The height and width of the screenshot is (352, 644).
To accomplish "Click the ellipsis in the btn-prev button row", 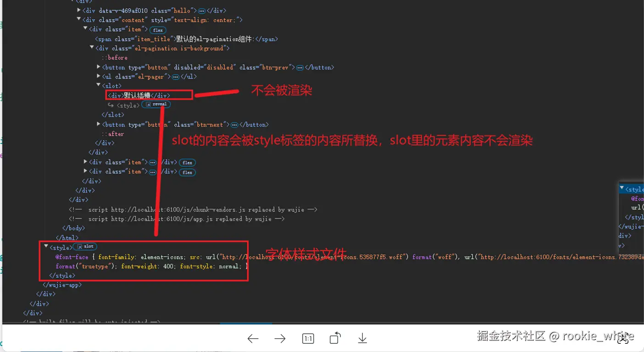I will coord(300,68).
